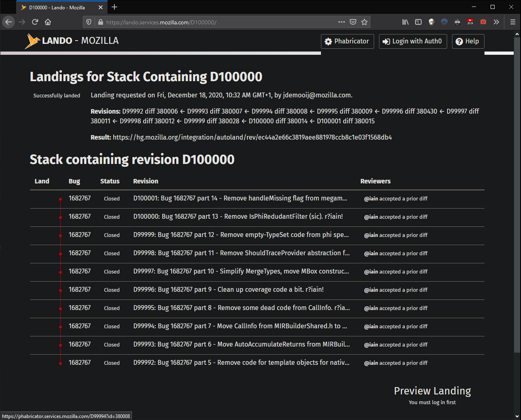Bookmark this page with the star icon
The height and width of the screenshot is (420, 521).
[364, 22]
